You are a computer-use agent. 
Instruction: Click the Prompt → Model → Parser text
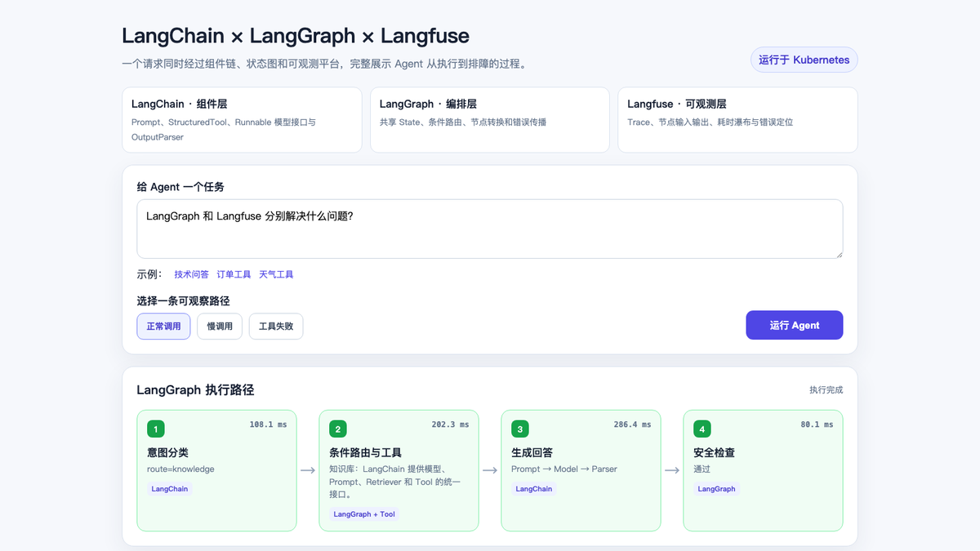click(564, 469)
